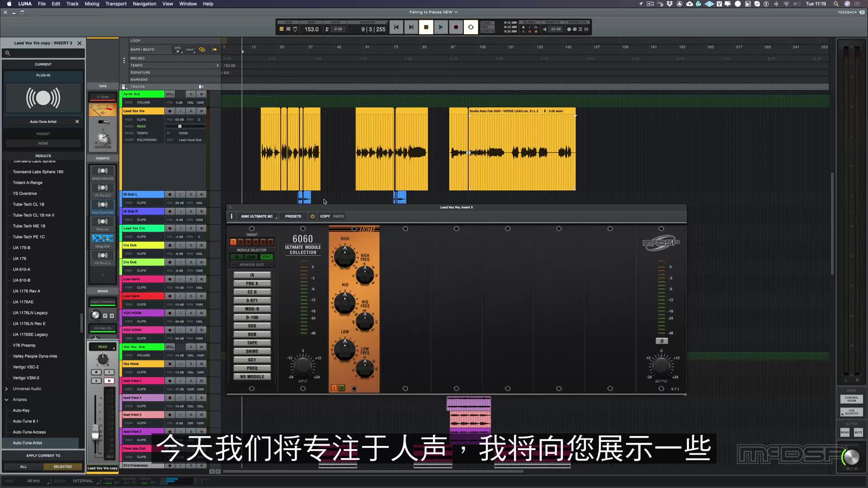The image size is (868, 488).
Task: Click the search icon in plug-in browser
Action: (x=8, y=53)
